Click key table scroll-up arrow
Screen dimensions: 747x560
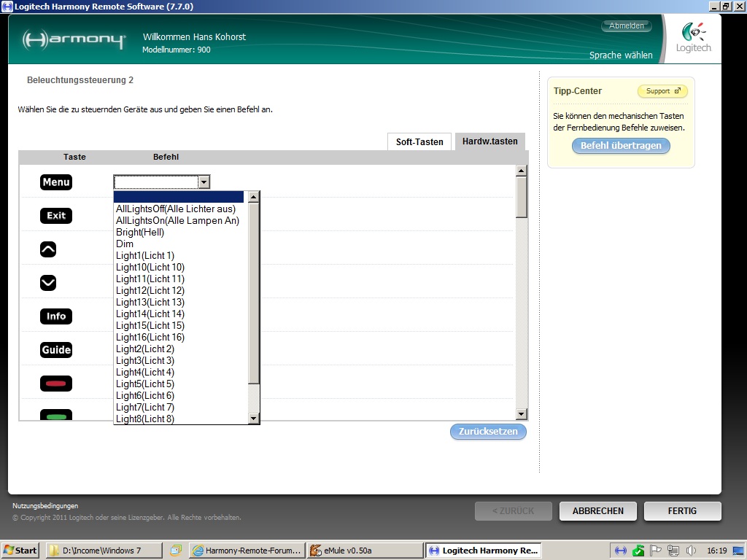521,171
